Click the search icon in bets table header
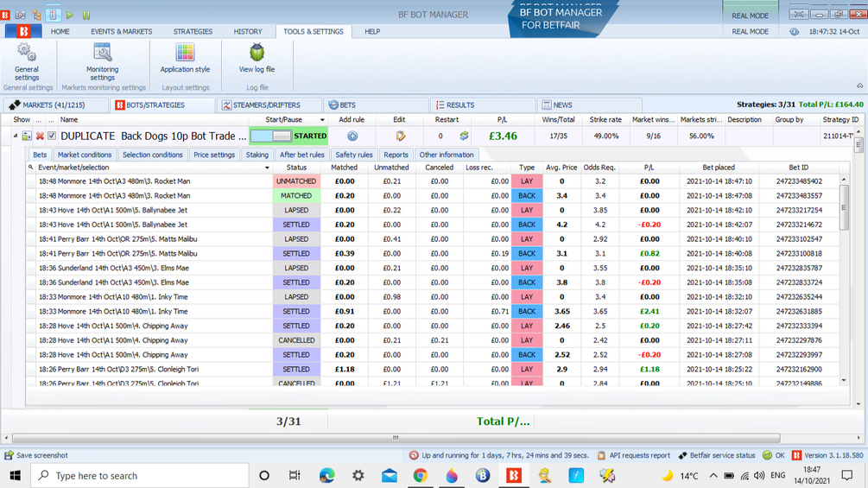868x488 pixels. [31, 167]
